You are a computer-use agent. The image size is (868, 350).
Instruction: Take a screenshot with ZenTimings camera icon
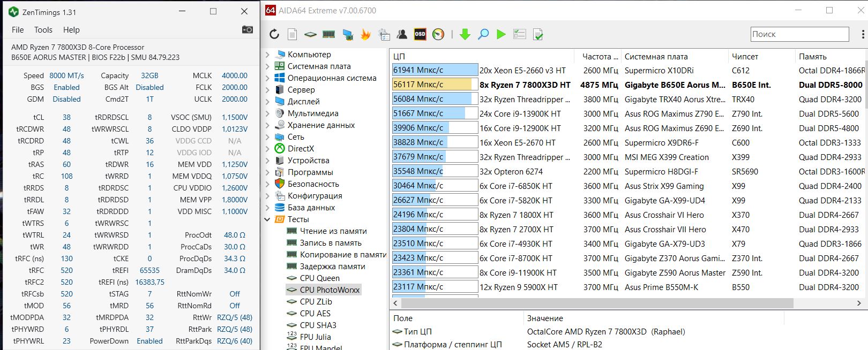coord(248,29)
